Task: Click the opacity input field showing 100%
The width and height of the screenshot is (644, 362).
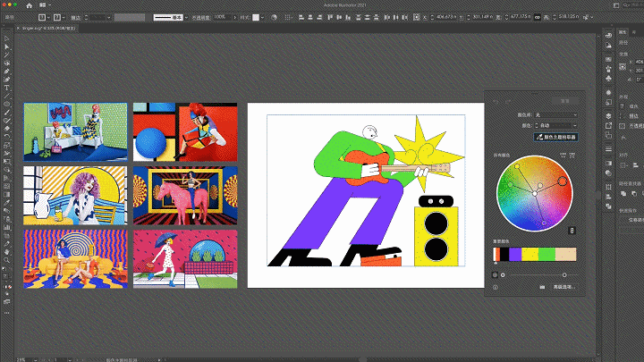Action: pos(219,17)
